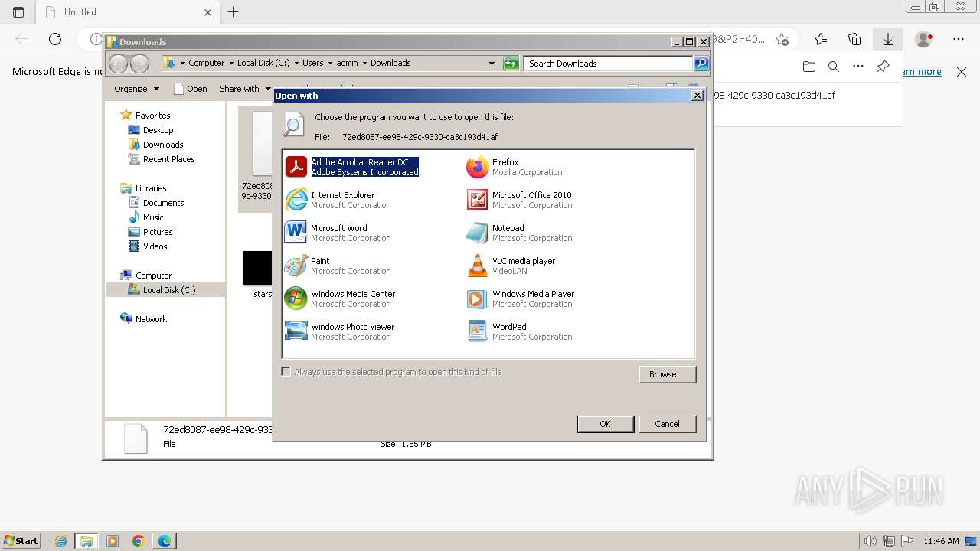This screenshot has height=551, width=980.
Task: Click Computer breadcrumb segment
Action: (x=207, y=64)
